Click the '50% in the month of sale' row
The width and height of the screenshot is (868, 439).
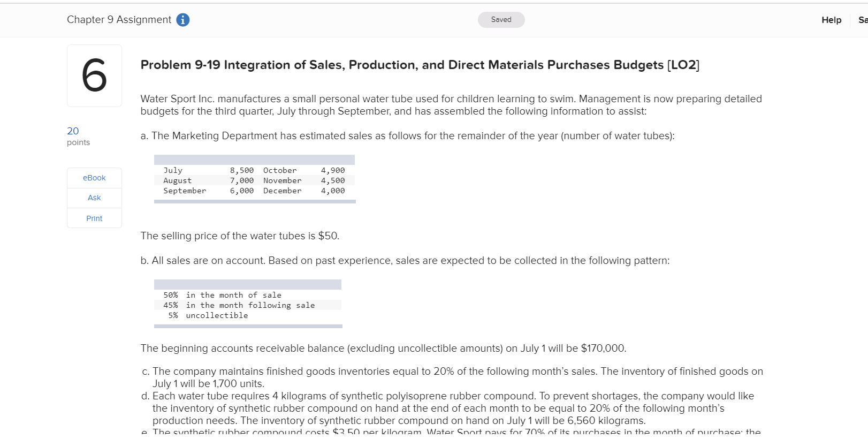coord(248,295)
